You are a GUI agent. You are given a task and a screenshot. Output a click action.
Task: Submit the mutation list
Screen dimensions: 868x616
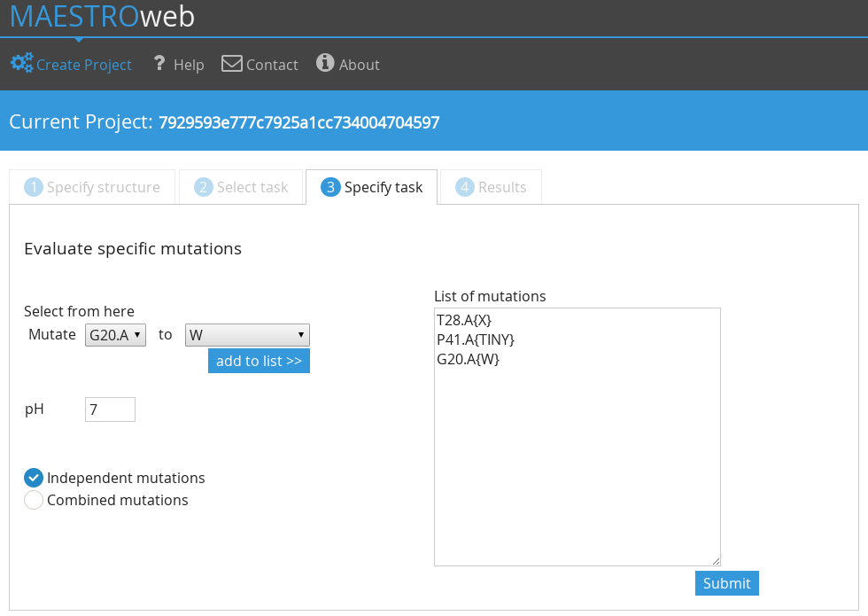click(x=726, y=583)
